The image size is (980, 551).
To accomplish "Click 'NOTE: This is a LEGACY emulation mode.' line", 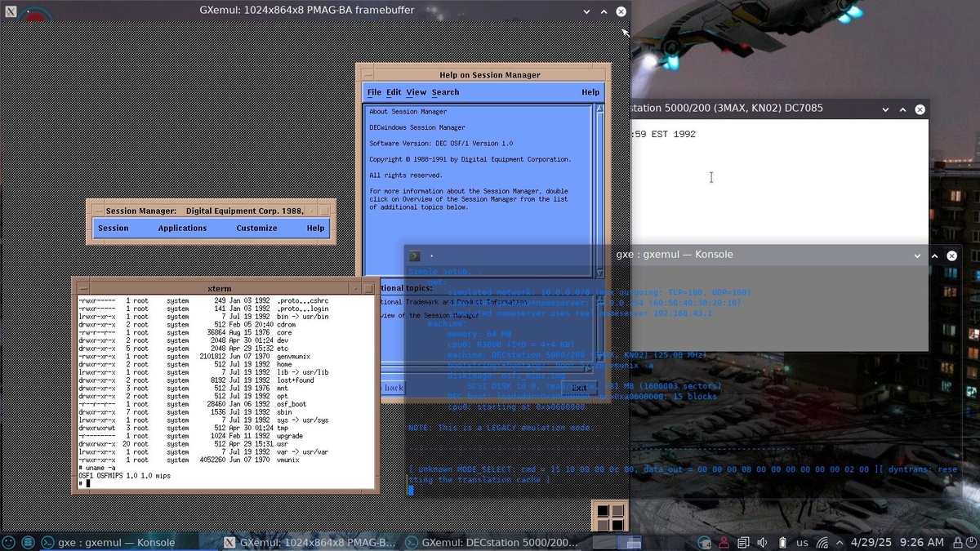I will [x=501, y=428].
